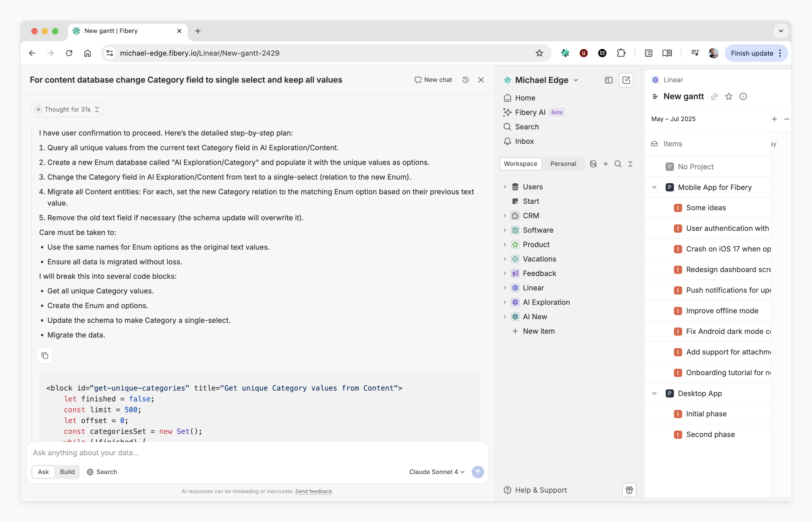Viewport: 812px width, 522px height.
Task: Click the new entity compose icon
Action: [626, 80]
